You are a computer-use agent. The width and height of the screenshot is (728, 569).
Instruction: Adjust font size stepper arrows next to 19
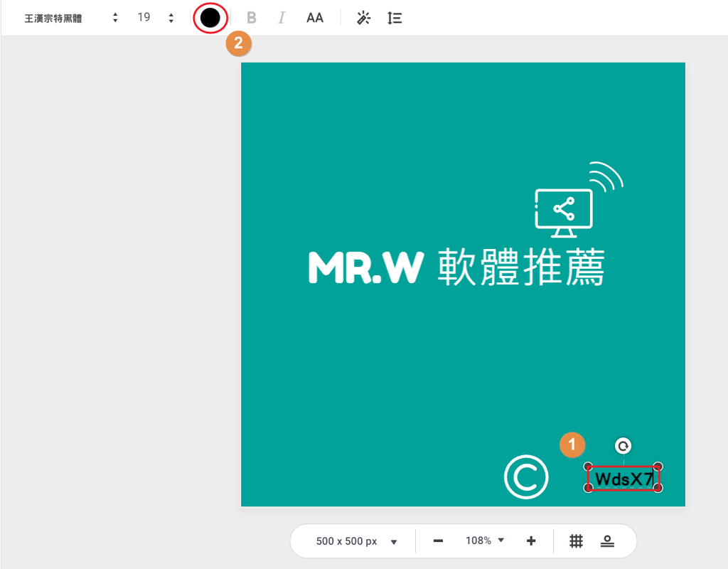(x=171, y=18)
